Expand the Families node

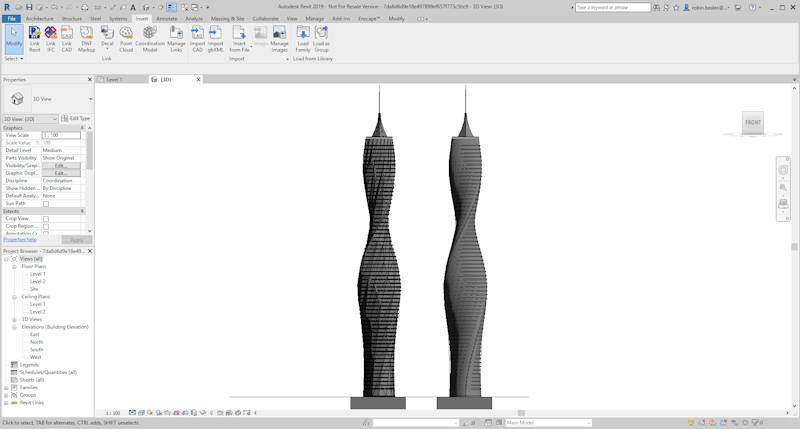(6, 388)
